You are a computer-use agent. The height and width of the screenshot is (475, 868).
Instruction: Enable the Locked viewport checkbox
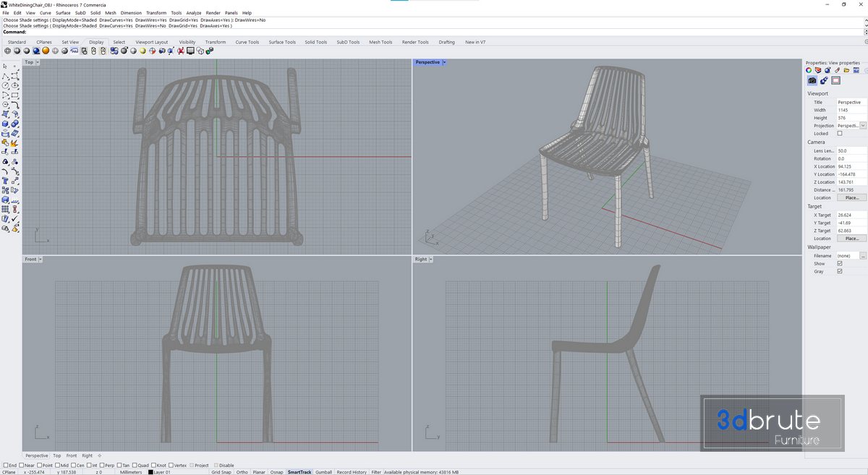(x=840, y=134)
